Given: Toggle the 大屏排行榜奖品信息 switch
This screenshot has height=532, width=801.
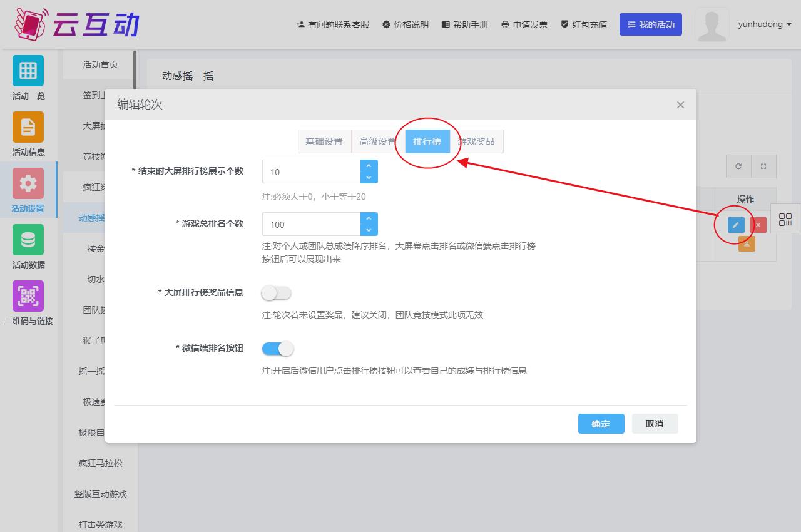Looking at the screenshot, I should [x=277, y=293].
